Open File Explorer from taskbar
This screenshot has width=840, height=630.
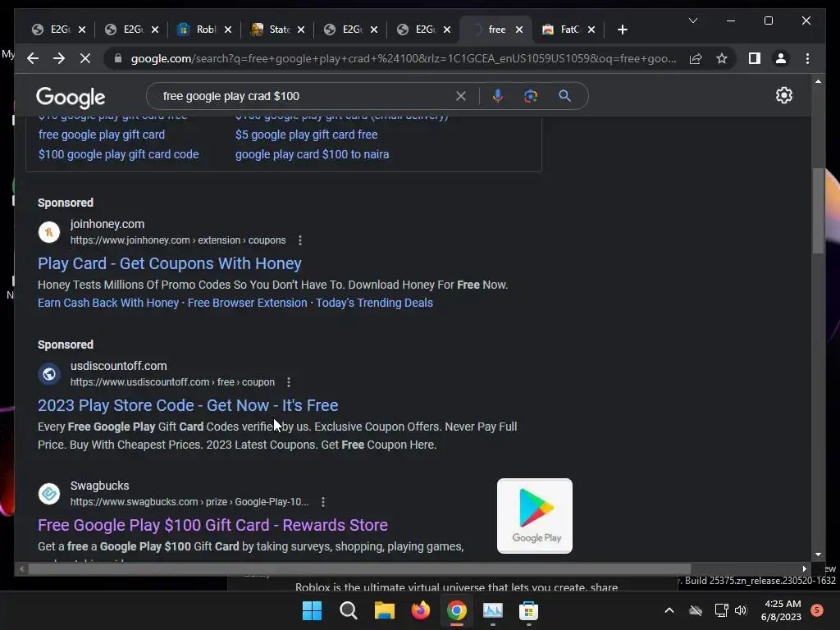384,610
